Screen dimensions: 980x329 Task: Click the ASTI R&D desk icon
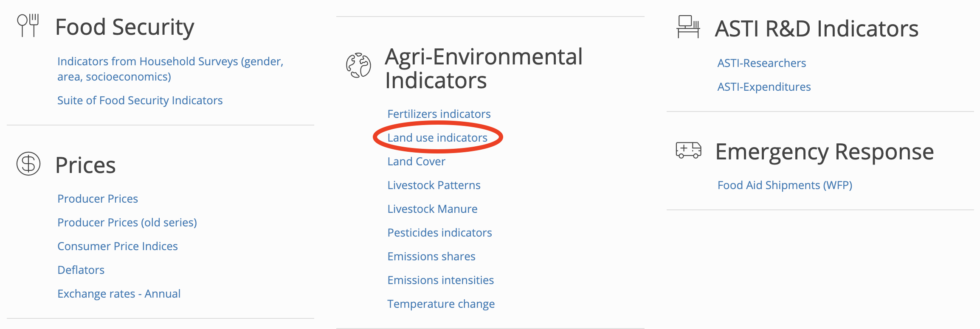pos(688,27)
